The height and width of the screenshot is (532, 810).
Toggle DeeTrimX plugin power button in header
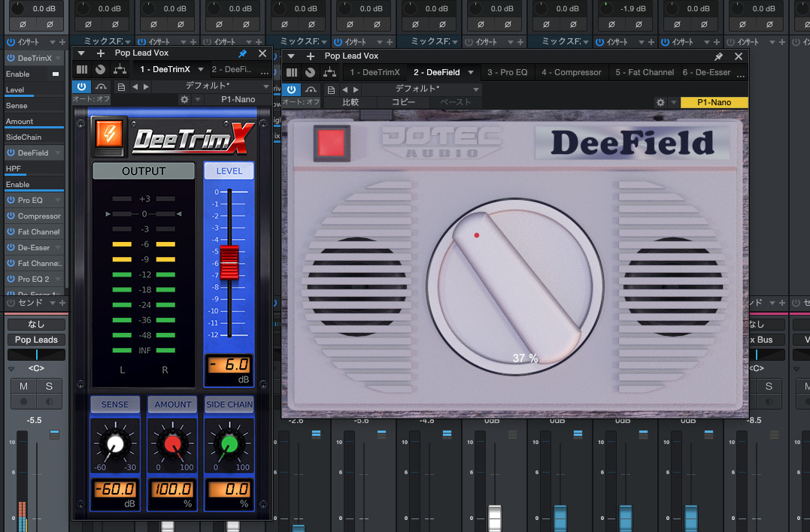82,86
